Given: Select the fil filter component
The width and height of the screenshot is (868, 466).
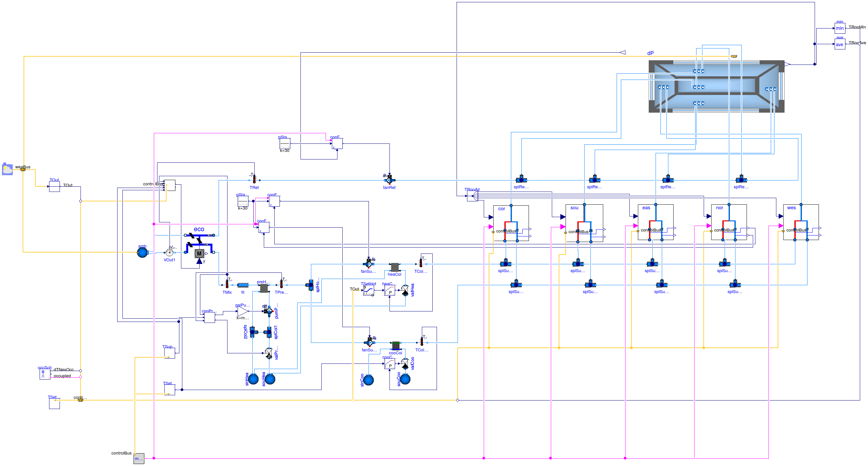Looking at the screenshot, I should click(243, 285).
